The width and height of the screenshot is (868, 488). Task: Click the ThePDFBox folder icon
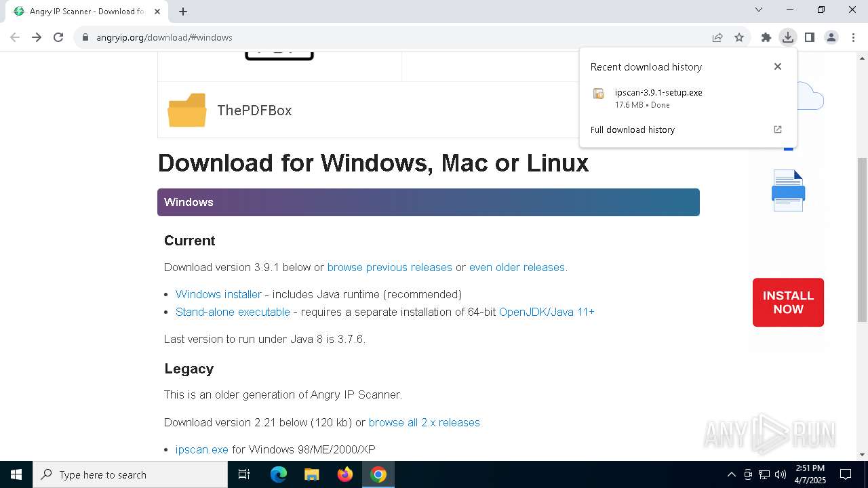click(x=187, y=110)
